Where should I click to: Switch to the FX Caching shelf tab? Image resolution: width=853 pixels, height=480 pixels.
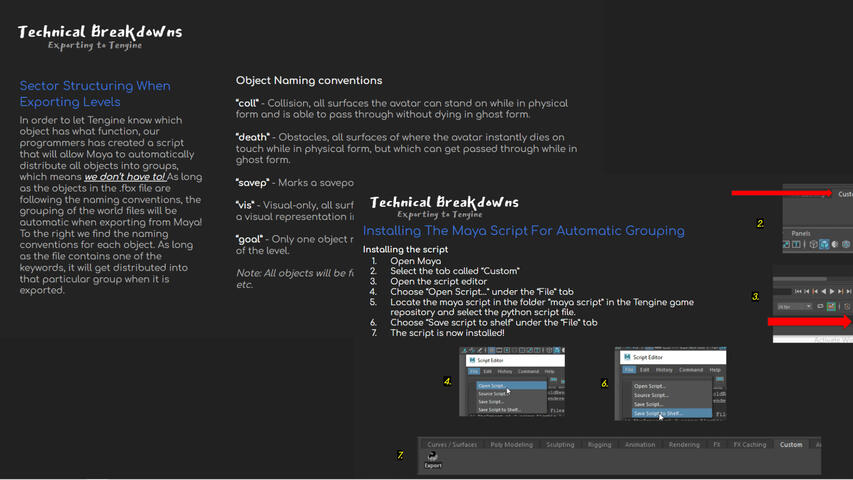[750, 445]
